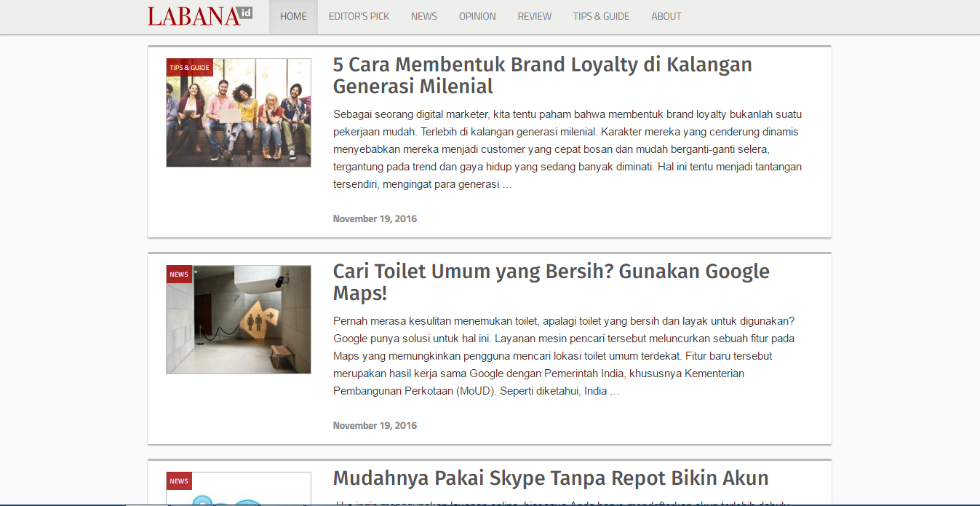Open the ABOUT page
Viewport: 980px width, 506px height.
pyautogui.click(x=666, y=16)
